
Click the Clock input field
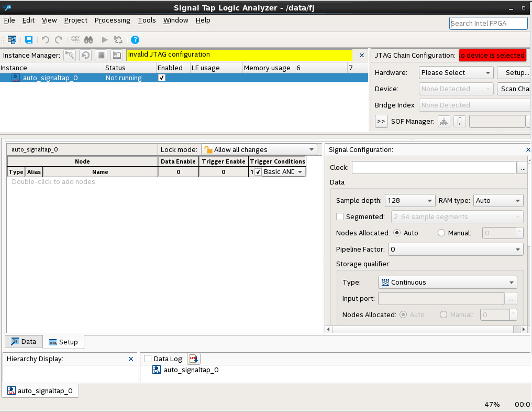point(434,168)
